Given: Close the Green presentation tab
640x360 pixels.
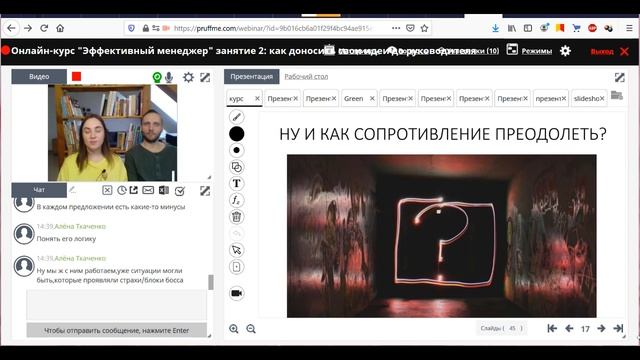Looking at the screenshot, I should pos(372,98).
